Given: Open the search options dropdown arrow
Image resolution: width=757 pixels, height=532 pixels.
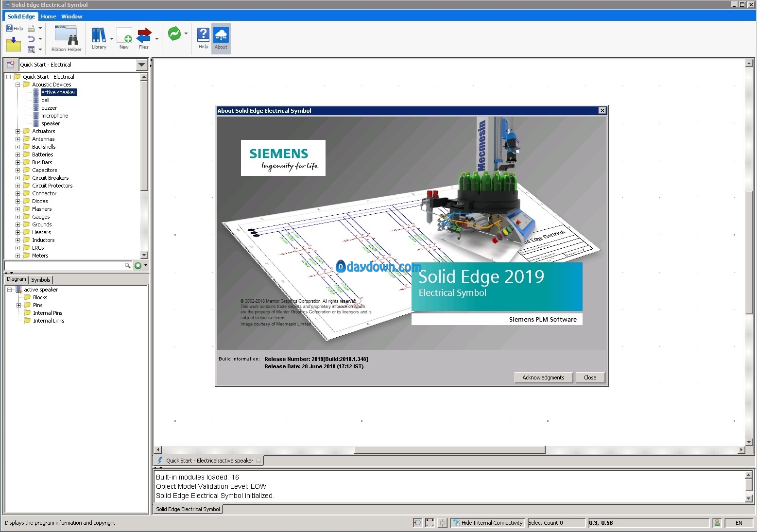Looking at the screenshot, I should pos(146,265).
